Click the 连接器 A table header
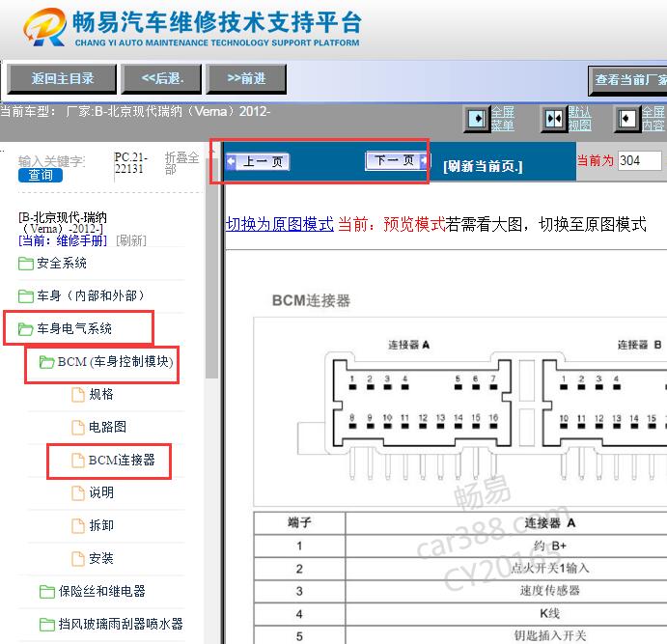This screenshot has width=667, height=644. click(x=549, y=522)
